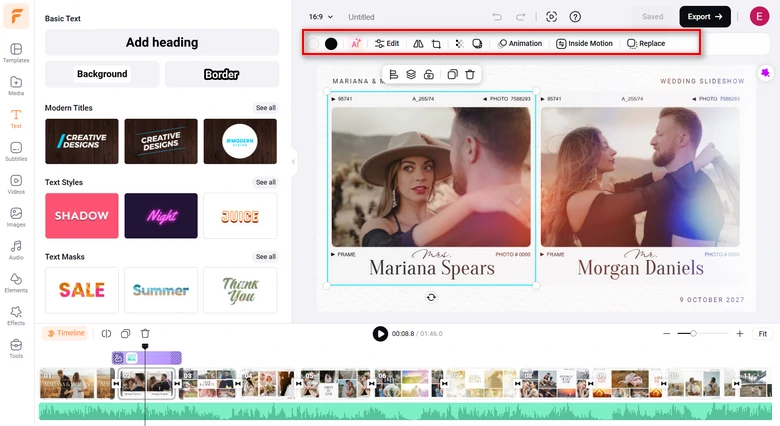The width and height of the screenshot is (780, 426).
Task: Select the SHADOW text style thumbnail
Action: pos(82,216)
